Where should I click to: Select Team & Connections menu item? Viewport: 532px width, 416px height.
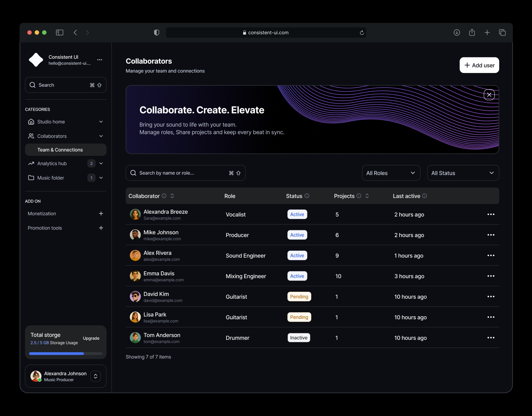click(x=60, y=150)
